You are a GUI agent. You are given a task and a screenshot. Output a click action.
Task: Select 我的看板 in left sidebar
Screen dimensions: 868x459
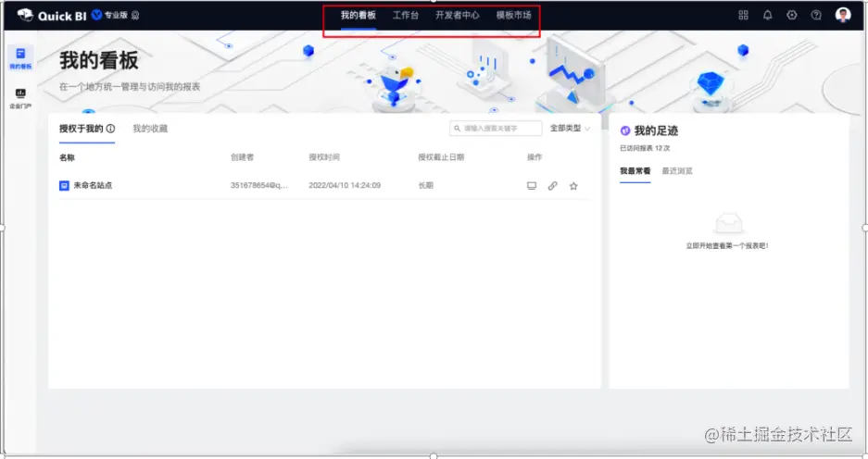point(20,58)
